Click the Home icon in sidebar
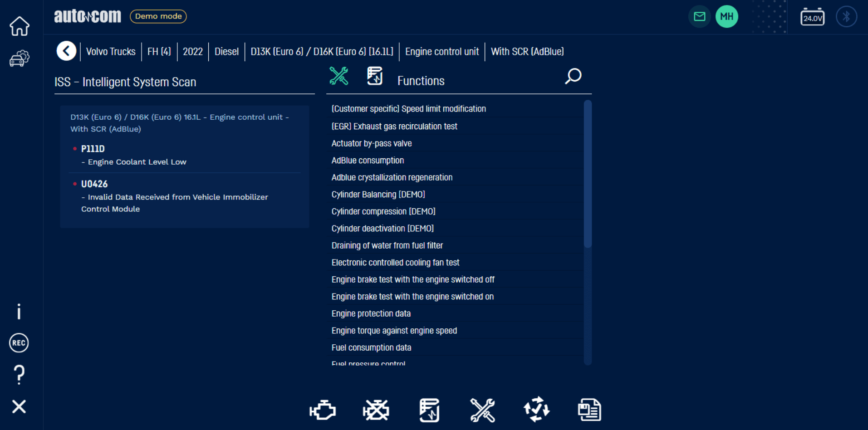 [x=20, y=26]
